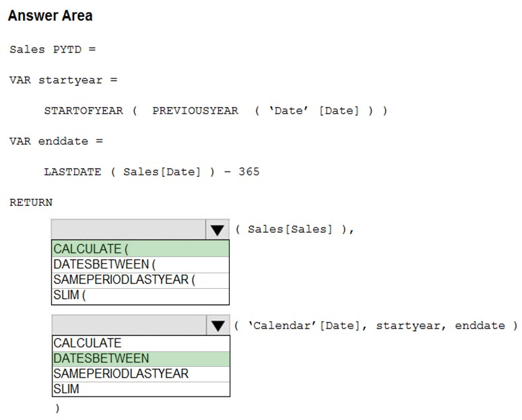522x420 pixels.
Task: Click the second empty combo box field
Action: pos(129,325)
